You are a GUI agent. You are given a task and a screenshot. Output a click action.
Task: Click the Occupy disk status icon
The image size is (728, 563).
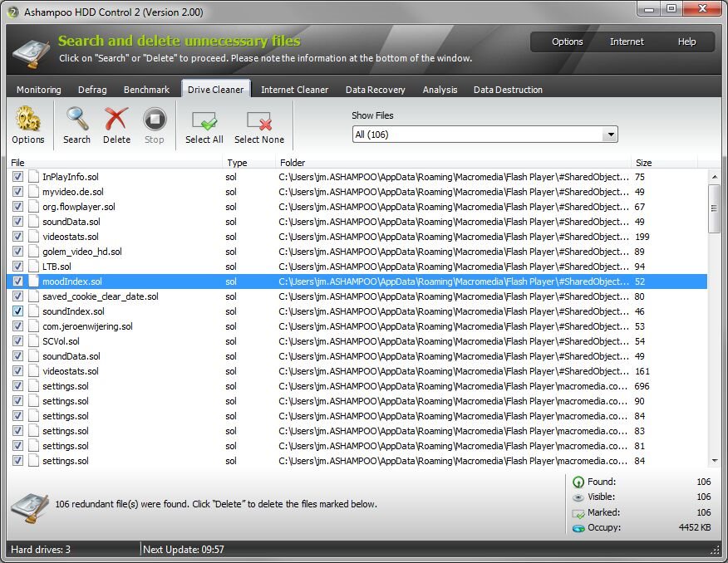(578, 528)
